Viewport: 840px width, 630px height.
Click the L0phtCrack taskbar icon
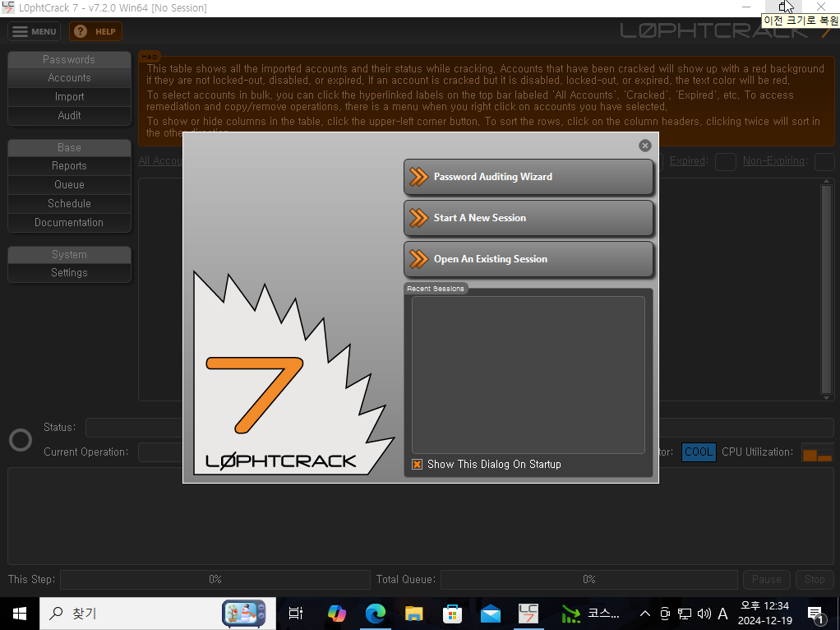pos(528,614)
